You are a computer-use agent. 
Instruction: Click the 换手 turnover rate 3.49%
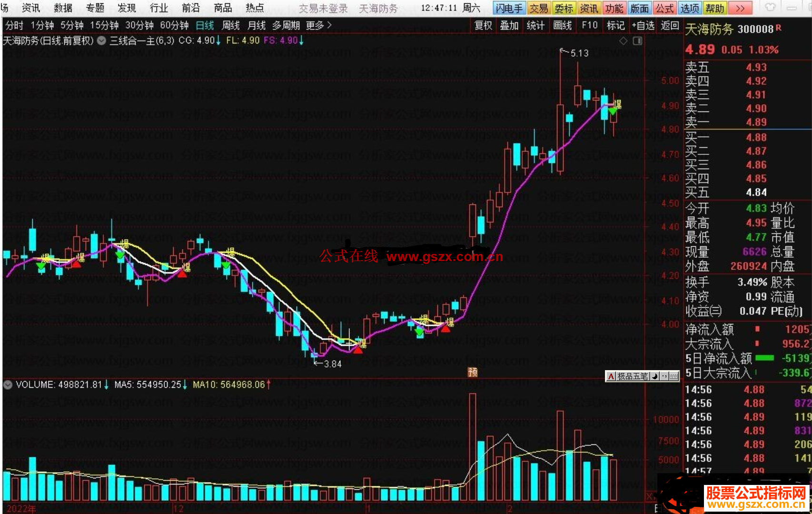[x=752, y=282]
